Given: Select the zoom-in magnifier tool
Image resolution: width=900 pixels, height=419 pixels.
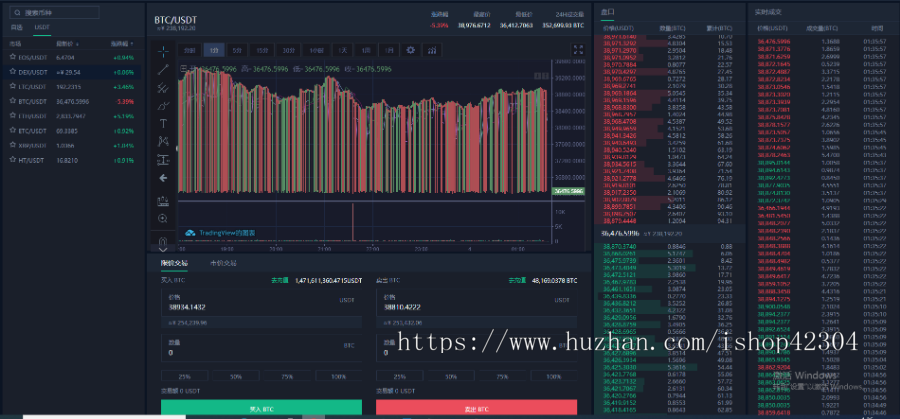Looking at the screenshot, I should pos(163,219).
